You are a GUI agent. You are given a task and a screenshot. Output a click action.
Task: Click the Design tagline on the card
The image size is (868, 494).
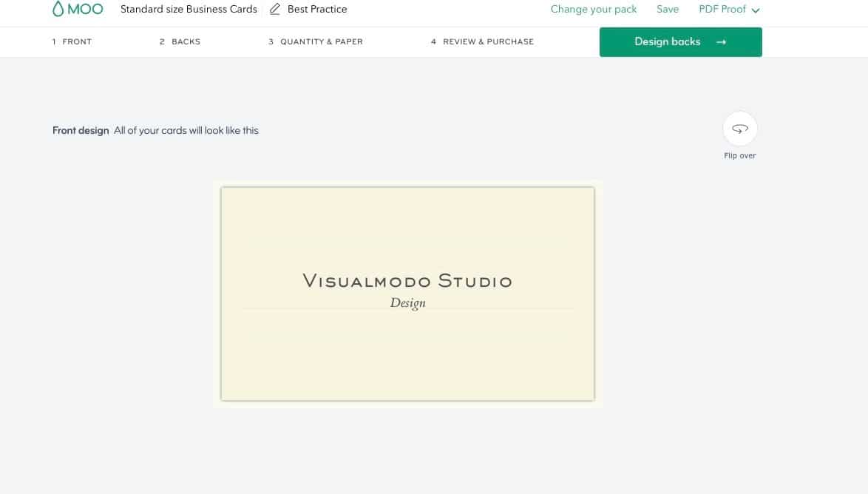(x=407, y=302)
